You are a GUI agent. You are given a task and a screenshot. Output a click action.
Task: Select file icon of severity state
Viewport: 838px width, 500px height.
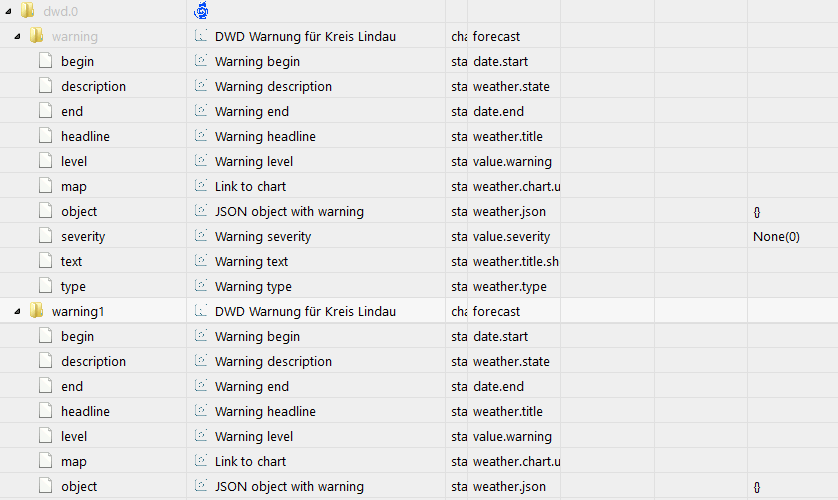coord(45,236)
